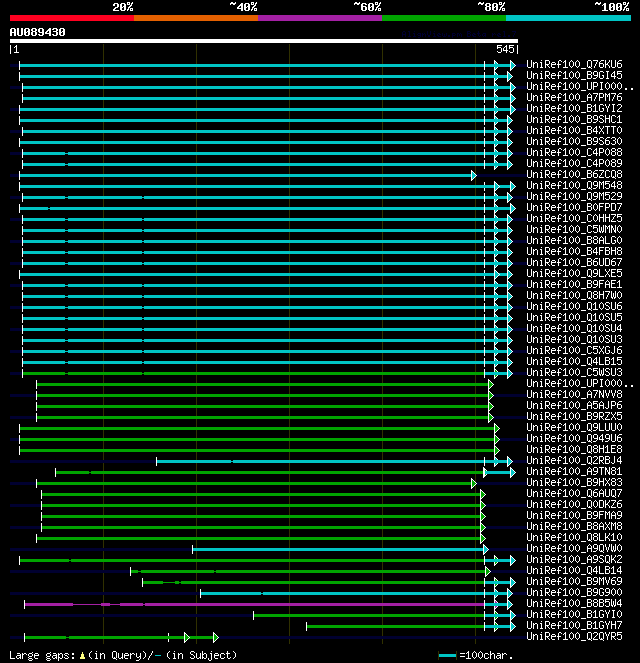The height and width of the screenshot is (663, 640).
Task: Select UniRef100_C5WMN0 entry
Action: pyautogui.click(x=574, y=229)
